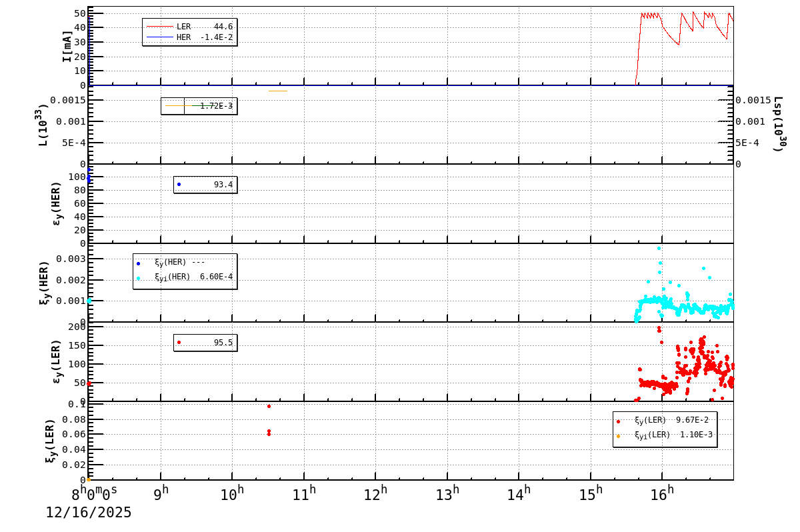Click the short orange luminosity segment near 10:30

pos(278,91)
